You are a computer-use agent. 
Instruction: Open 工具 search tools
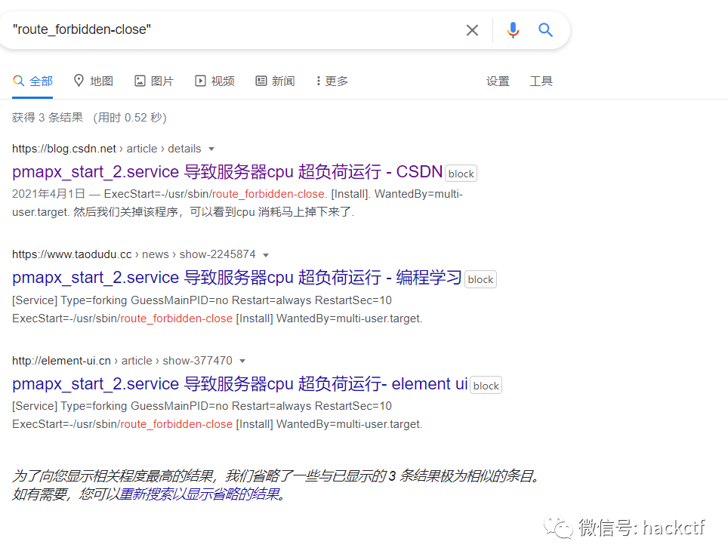pos(541,82)
